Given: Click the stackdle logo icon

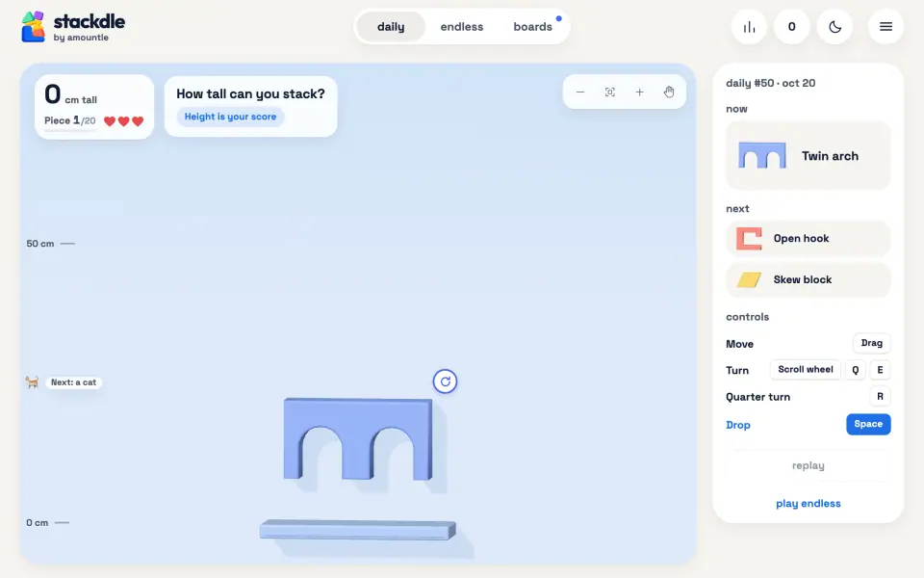Looking at the screenshot, I should (x=33, y=27).
